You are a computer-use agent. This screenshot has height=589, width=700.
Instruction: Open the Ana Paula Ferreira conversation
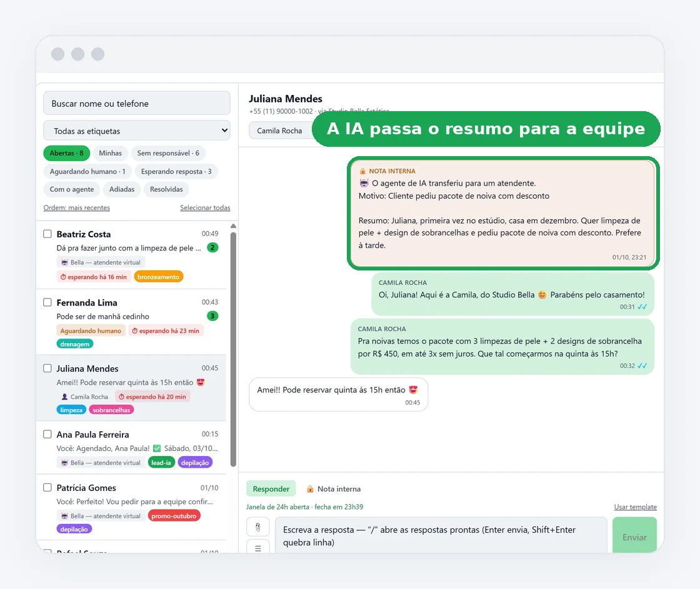(x=131, y=448)
